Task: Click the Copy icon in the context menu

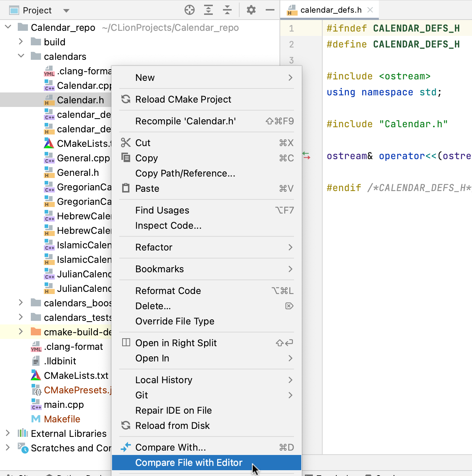Action: click(x=125, y=158)
